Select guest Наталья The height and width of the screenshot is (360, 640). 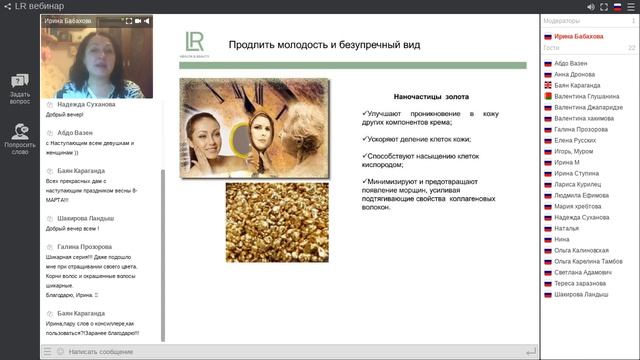[x=566, y=229]
